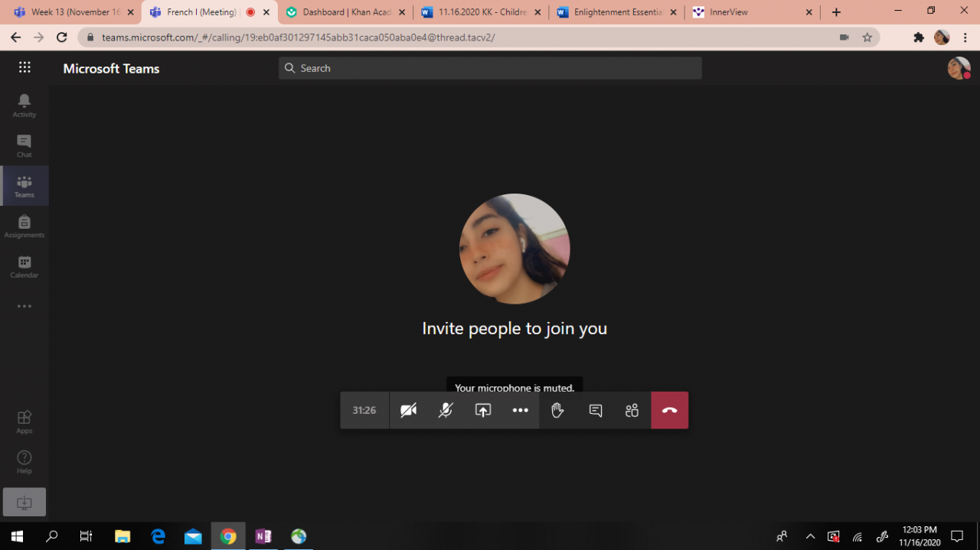The width and height of the screenshot is (980, 550).
Task: Open the Mail app in taskbar
Action: pos(193,536)
